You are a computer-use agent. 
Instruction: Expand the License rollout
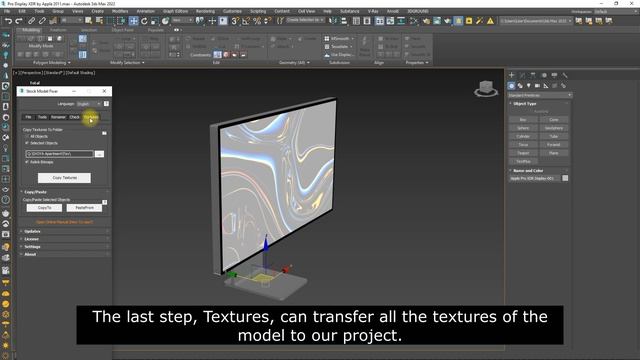[x=64, y=239]
